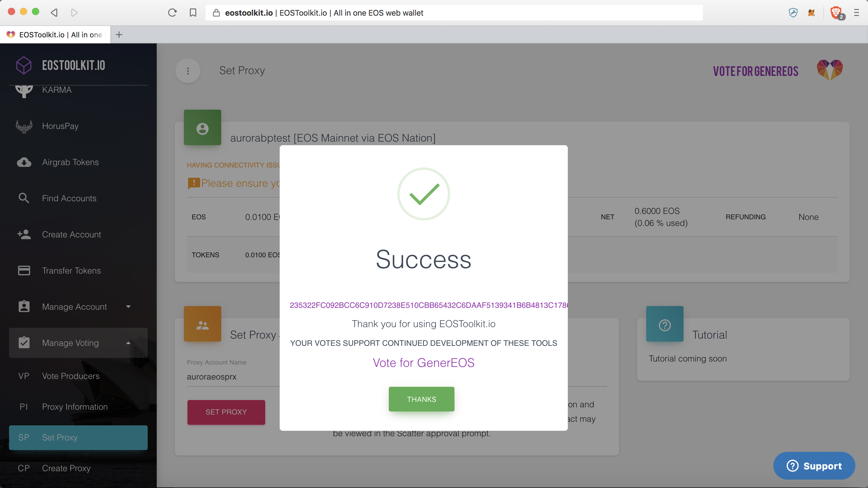Select the Set Proxy sub-item
Screen dimensions: 868x488
tap(78, 437)
